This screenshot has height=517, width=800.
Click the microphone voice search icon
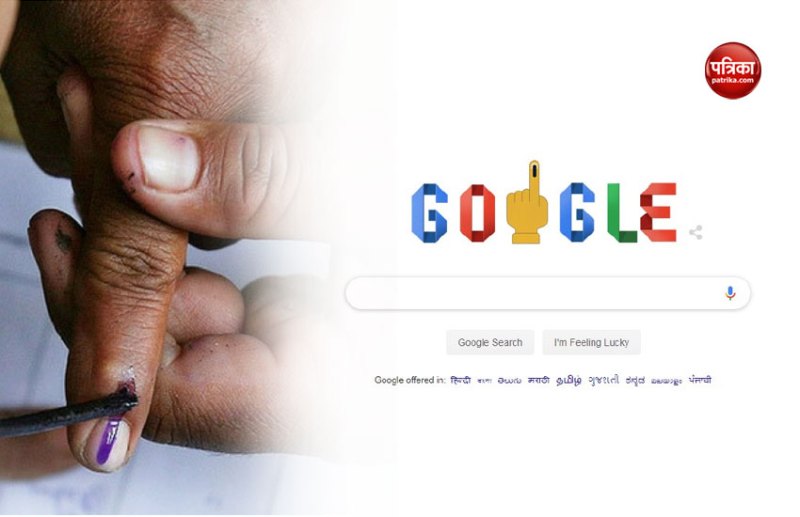730,293
